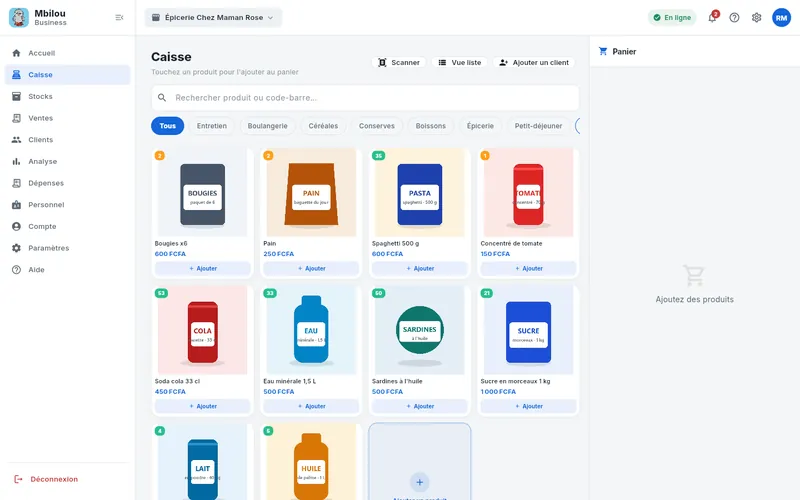Click the search magnifier icon
Viewport: 800px width, 500px height.
pyautogui.click(x=162, y=97)
